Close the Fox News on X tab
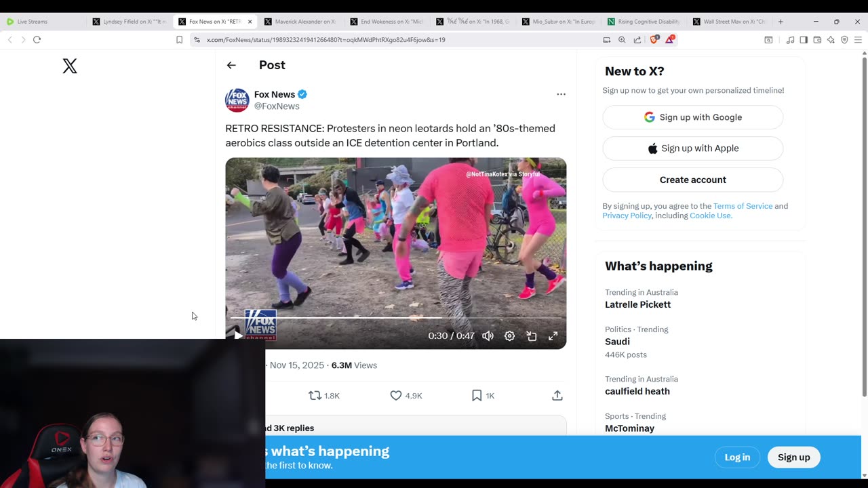The width and height of the screenshot is (868, 488). (x=250, y=22)
